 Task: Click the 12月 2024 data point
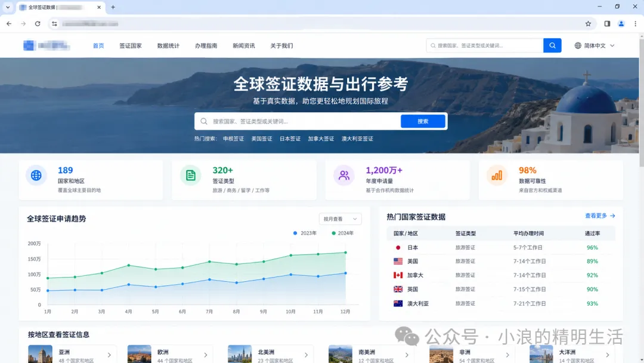pyautogui.click(x=345, y=253)
